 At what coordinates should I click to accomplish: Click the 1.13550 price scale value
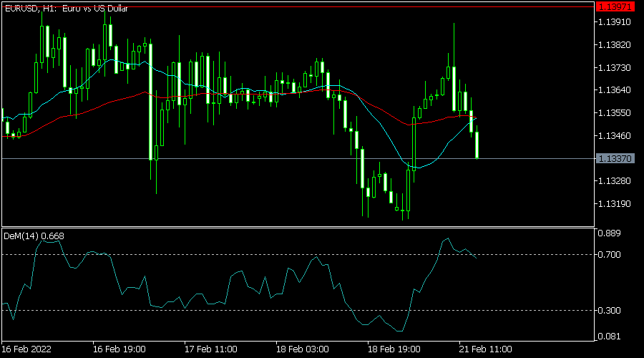coord(615,113)
